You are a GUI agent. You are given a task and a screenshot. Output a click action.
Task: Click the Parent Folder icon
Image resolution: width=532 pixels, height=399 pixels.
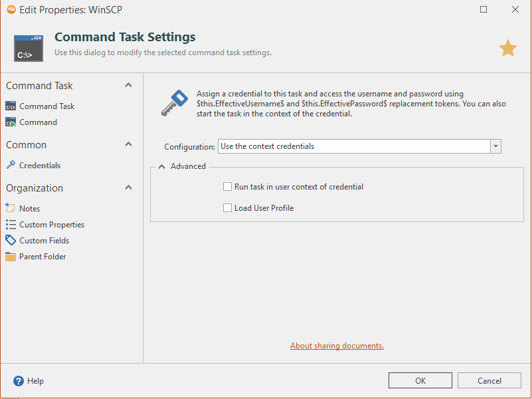coord(11,257)
